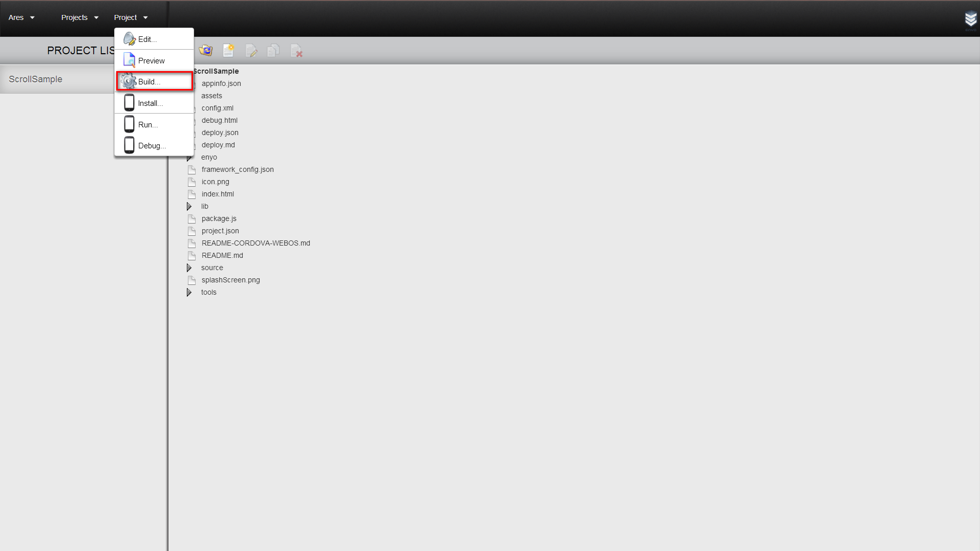The width and height of the screenshot is (980, 551).
Task: Click the rename file pencil icon
Action: [251, 51]
